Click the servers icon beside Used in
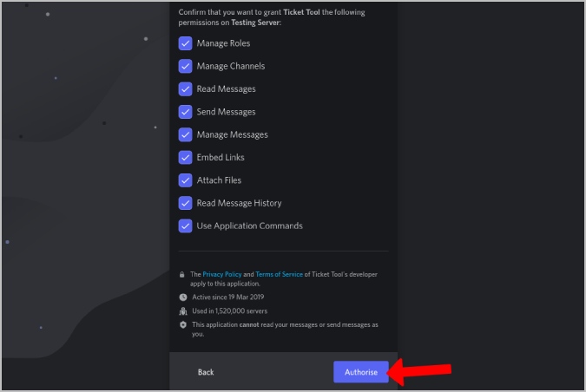The width and height of the screenshot is (586, 392). pos(183,311)
